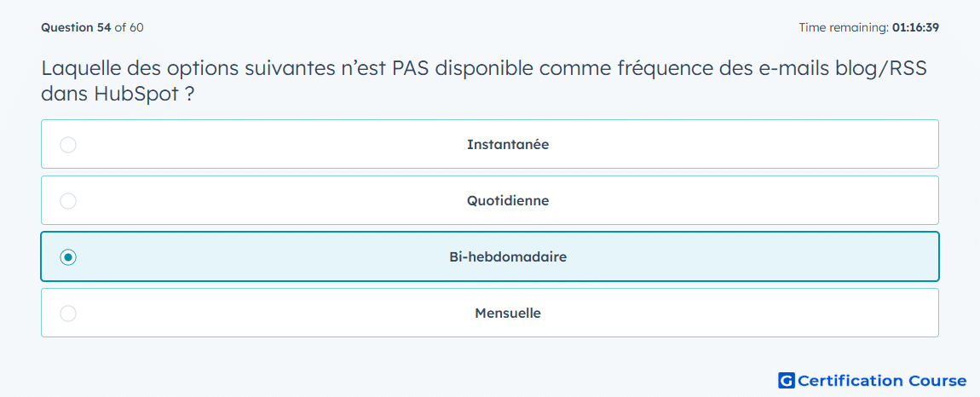Click the Question 54 counter

point(76,27)
